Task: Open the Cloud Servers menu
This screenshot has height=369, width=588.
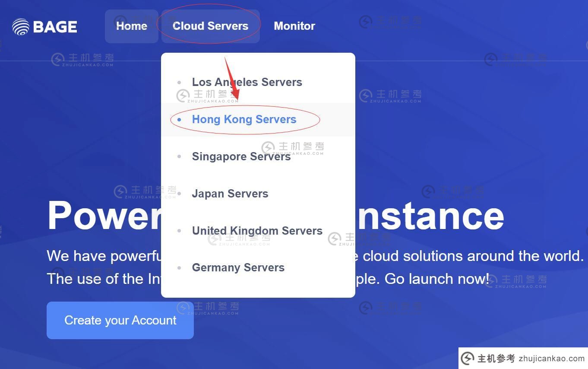Action: coord(210,26)
